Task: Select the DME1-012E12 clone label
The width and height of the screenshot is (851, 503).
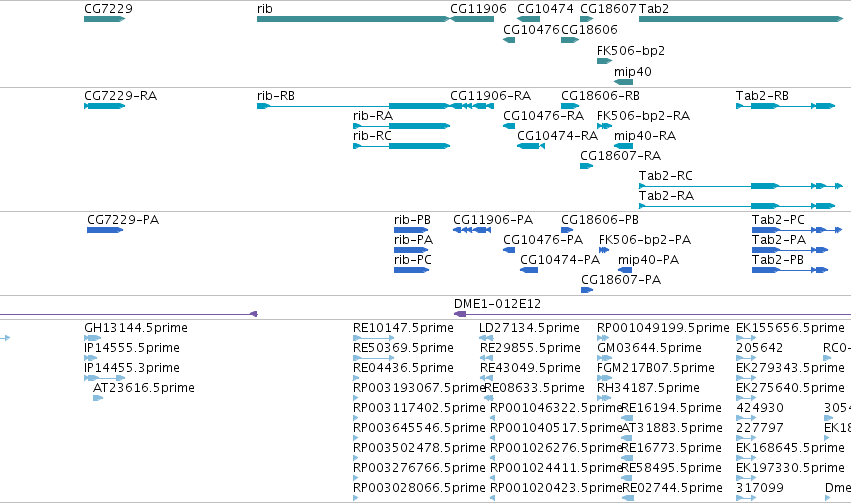Action: pos(498,304)
